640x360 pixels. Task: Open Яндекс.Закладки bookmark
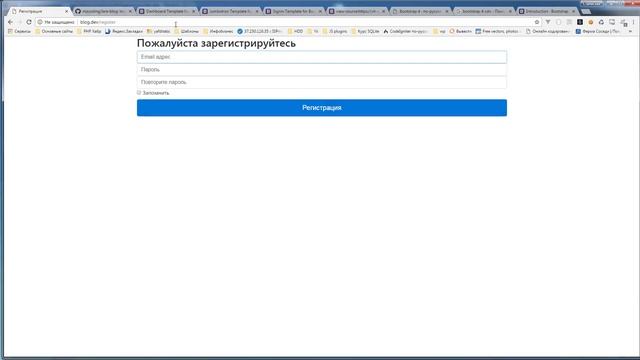(x=124, y=31)
